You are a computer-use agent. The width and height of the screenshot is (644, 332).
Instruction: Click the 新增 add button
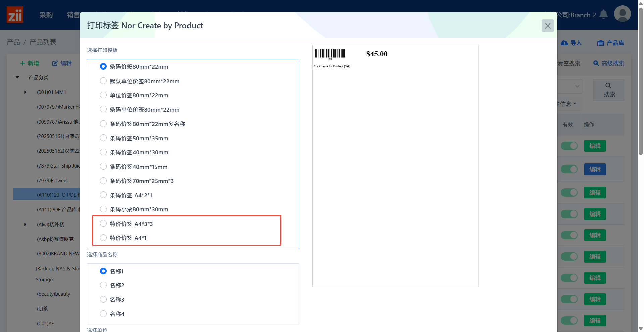coord(30,63)
